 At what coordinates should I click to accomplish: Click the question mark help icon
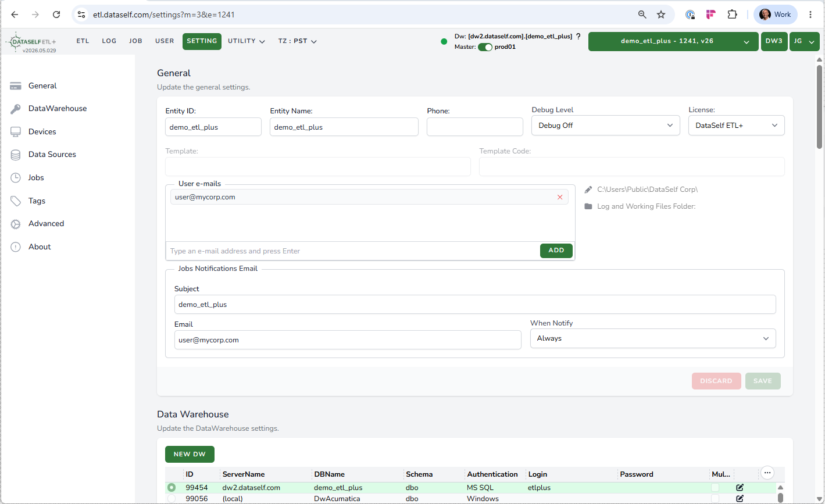tap(578, 36)
